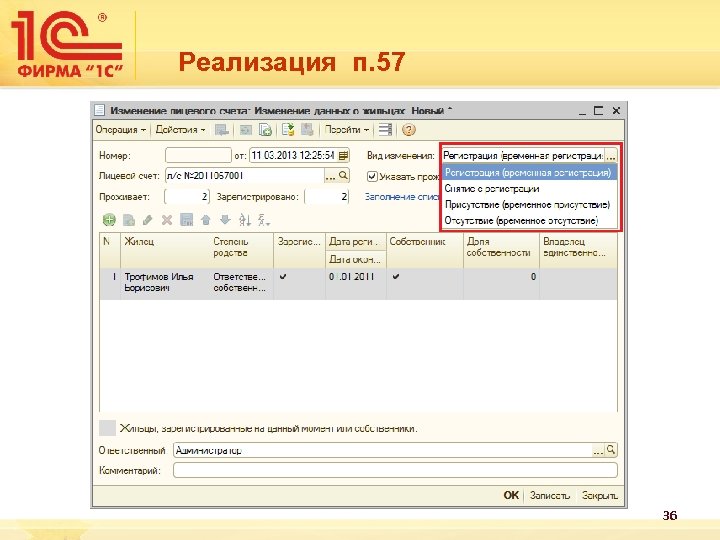Close the Изменение лицевого счета window
This screenshot has height=540, width=720.
[x=616, y=111]
